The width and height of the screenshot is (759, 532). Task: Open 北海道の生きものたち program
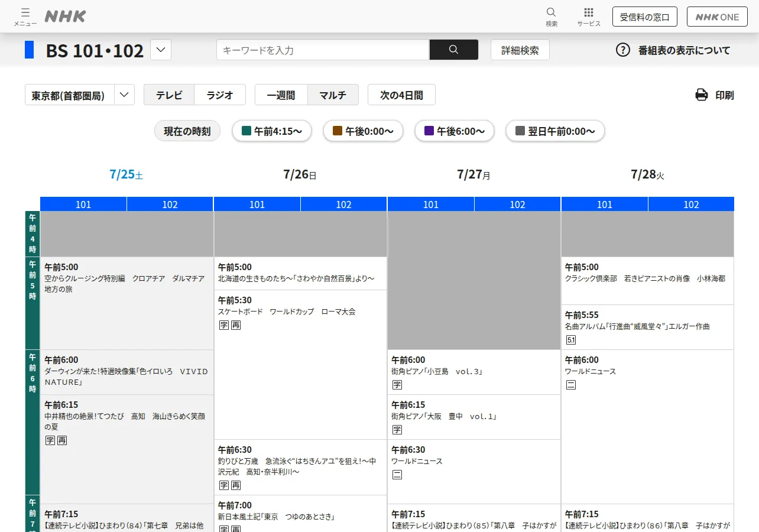(x=300, y=274)
